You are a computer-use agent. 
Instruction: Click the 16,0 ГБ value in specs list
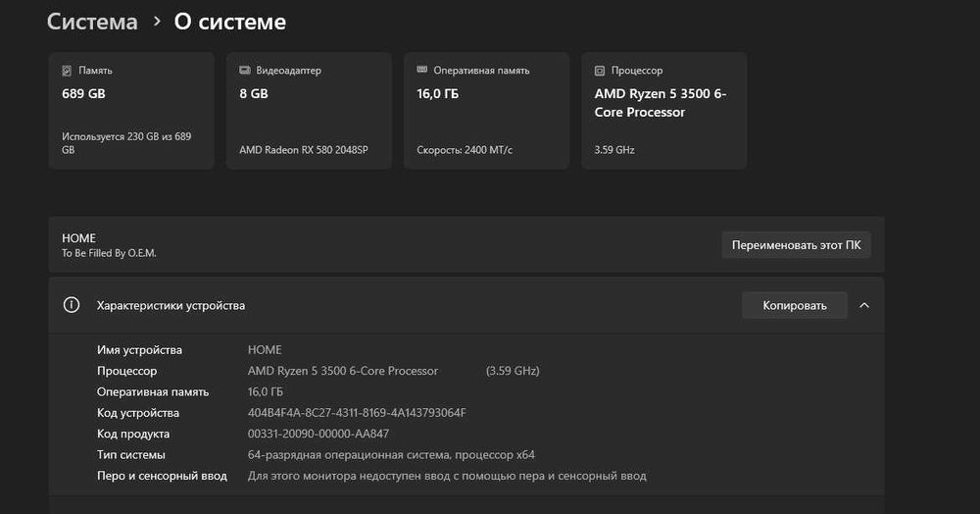pos(265,392)
